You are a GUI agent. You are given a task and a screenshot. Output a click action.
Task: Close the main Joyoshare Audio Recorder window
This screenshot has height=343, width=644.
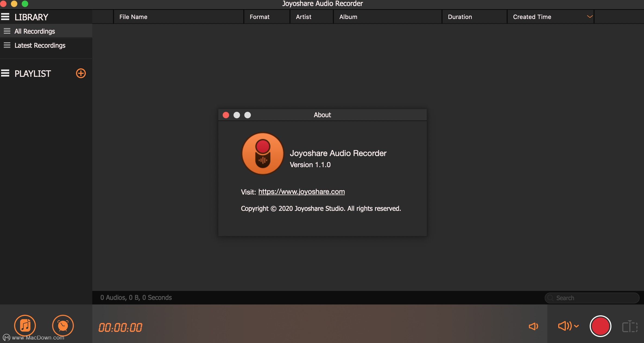[3, 4]
